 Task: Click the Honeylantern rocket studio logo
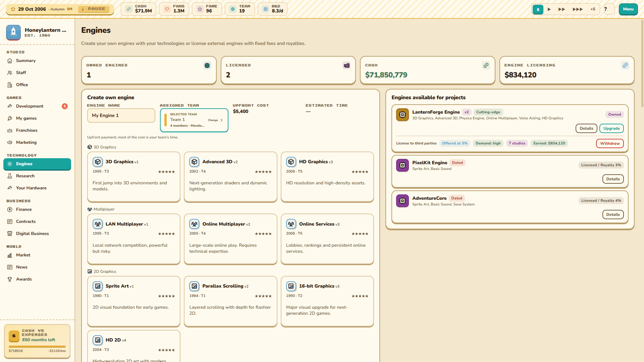click(13, 33)
